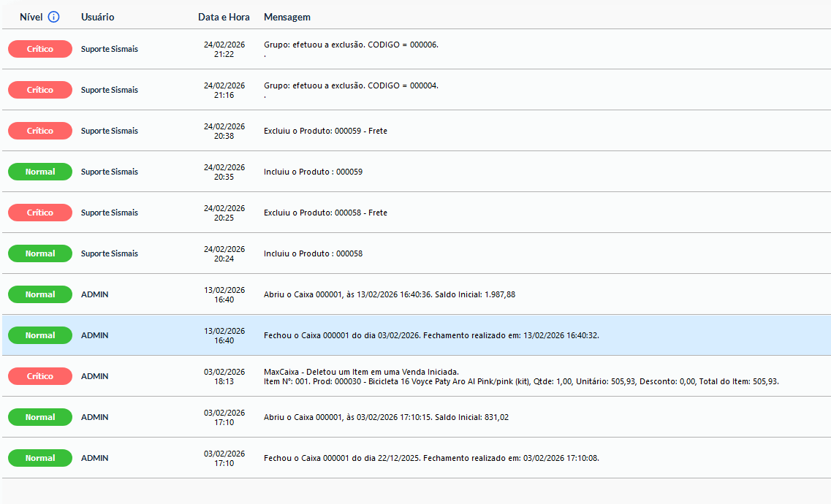Click the info icon beside Nível
This screenshot has height=504, width=831.
pyautogui.click(x=53, y=17)
